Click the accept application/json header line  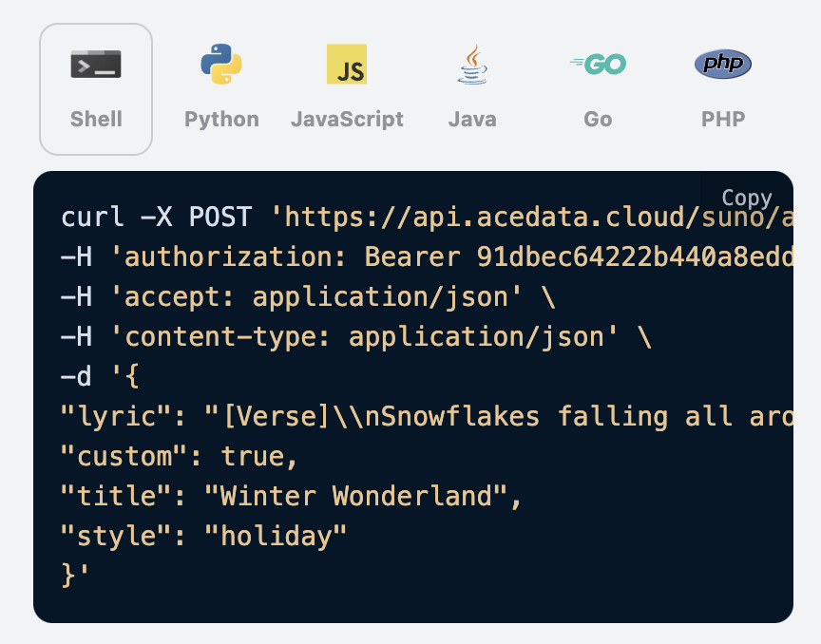pyautogui.click(x=308, y=297)
